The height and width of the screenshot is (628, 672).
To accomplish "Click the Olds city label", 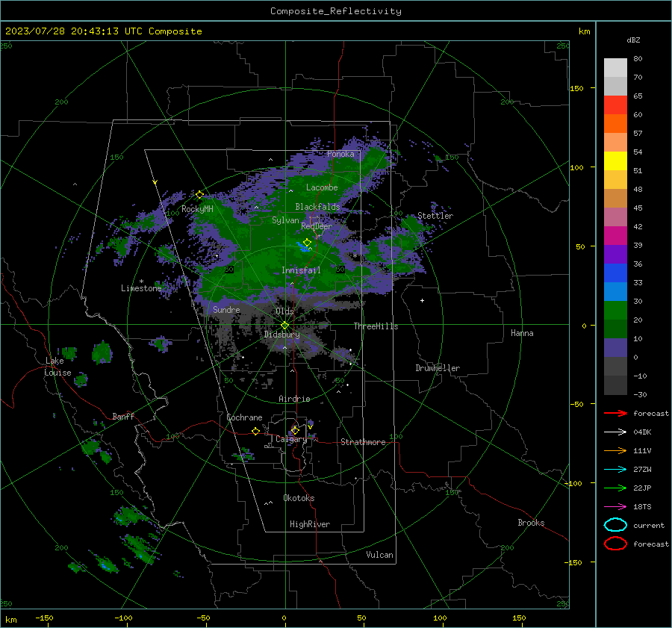I will 284,311.
